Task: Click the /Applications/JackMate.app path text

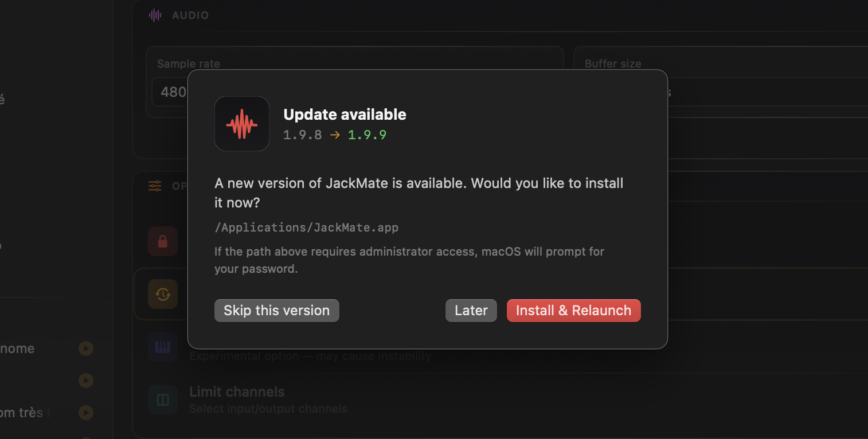Action: click(306, 228)
